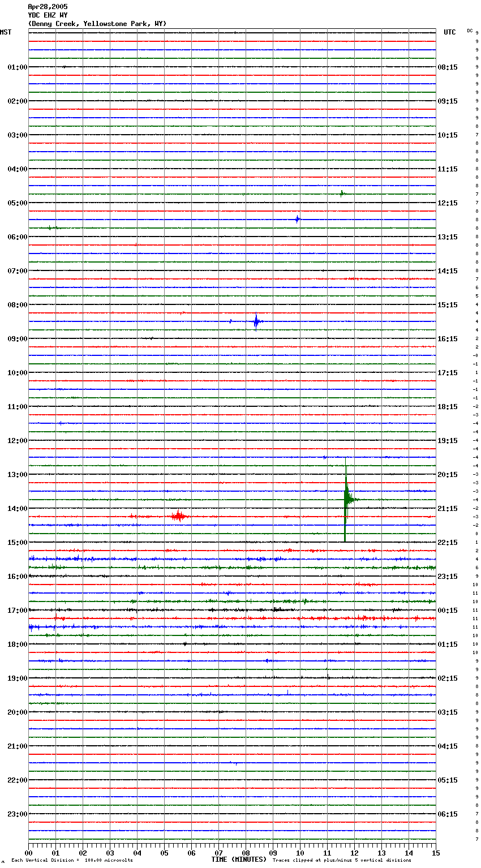Select the 18:00 MST time label
Image resolution: width=481 pixels, height=868 pixels.
pos(18,644)
